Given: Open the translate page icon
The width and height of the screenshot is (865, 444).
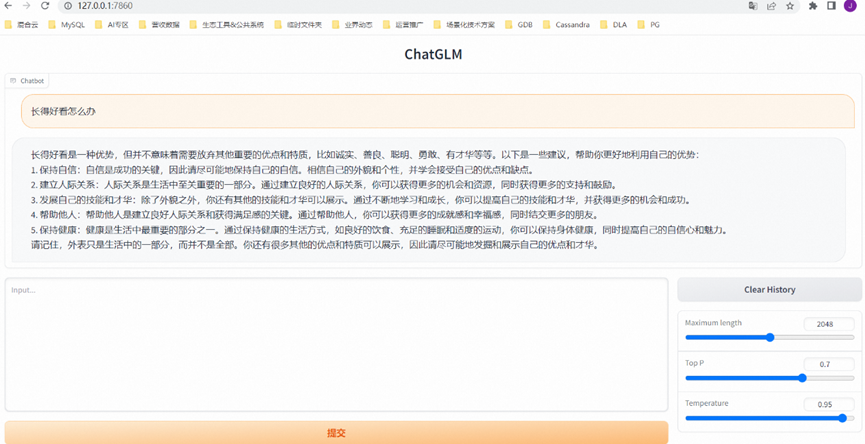Looking at the screenshot, I should [753, 6].
